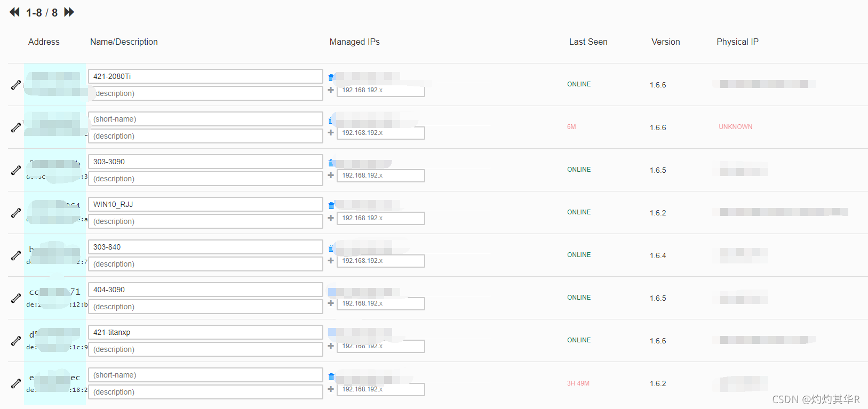
Task: Click description field under 421-2080Ti
Action: pos(205,93)
